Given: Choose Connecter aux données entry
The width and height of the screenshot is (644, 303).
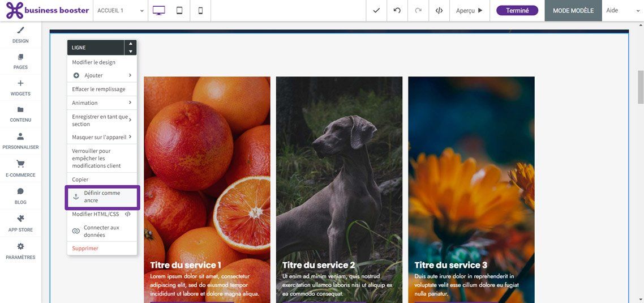Looking at the screenshot, I should (x=102, y=231).
